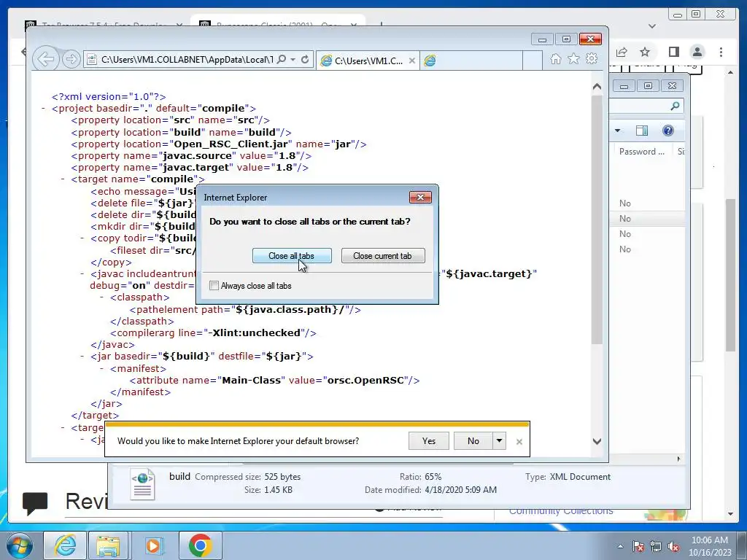This screenshot has width=747, height=560.
Task: Open the taskbar clock showing 10:06 AM
Action: (x=710, y=546)
